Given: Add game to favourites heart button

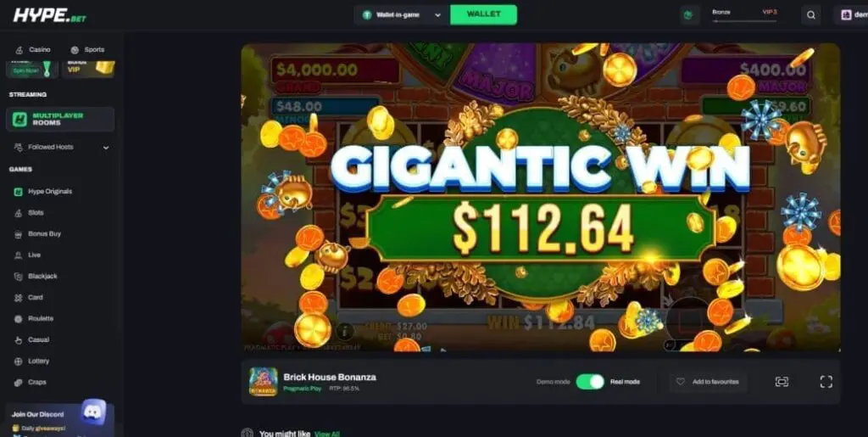Looking at the screenshot, I should pos(709,382).
